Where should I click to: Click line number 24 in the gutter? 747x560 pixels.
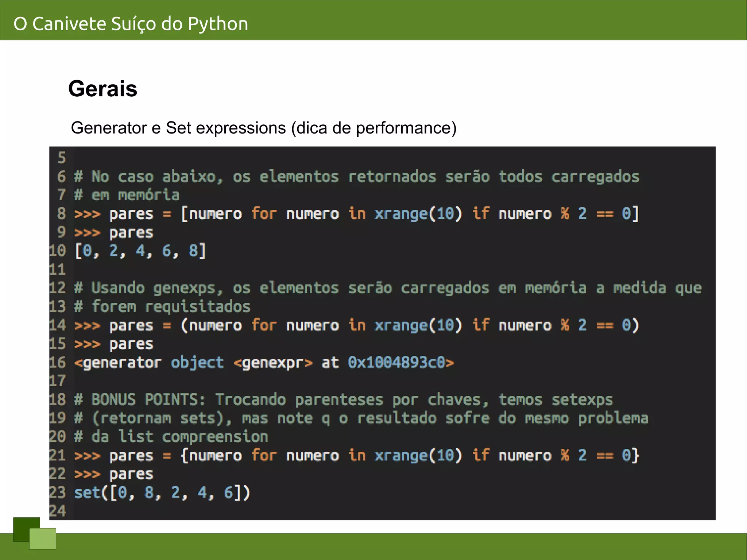(x=58, y=511)
